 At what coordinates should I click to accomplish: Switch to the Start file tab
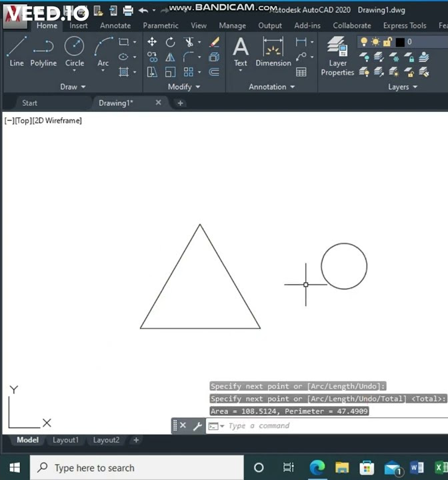tap(30, 103)
